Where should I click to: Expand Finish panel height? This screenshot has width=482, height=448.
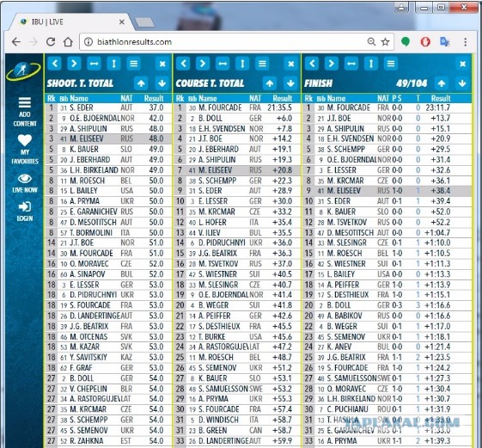pyautogui.click(x=371, y=64)
